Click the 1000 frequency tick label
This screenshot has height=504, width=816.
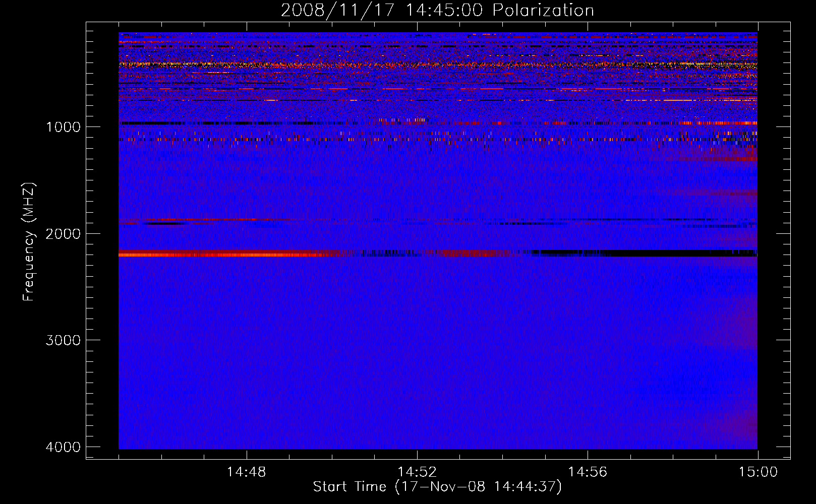pyautogui.click(x=63, y=127)
